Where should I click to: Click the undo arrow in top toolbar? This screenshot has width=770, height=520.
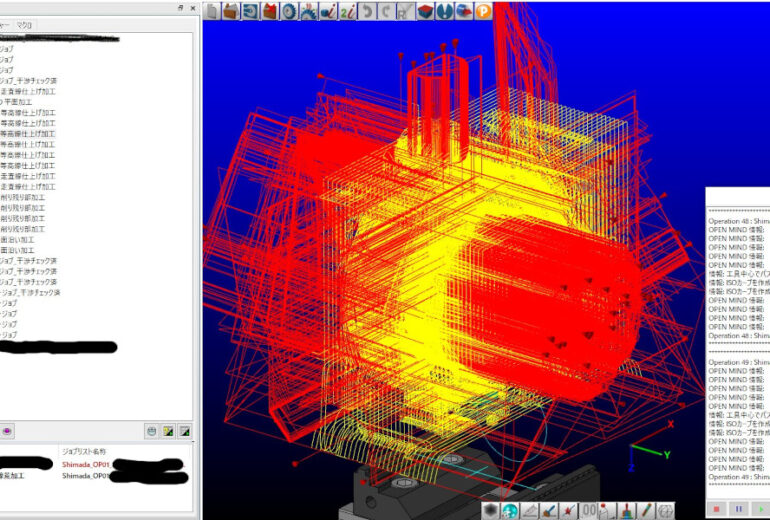368,12
